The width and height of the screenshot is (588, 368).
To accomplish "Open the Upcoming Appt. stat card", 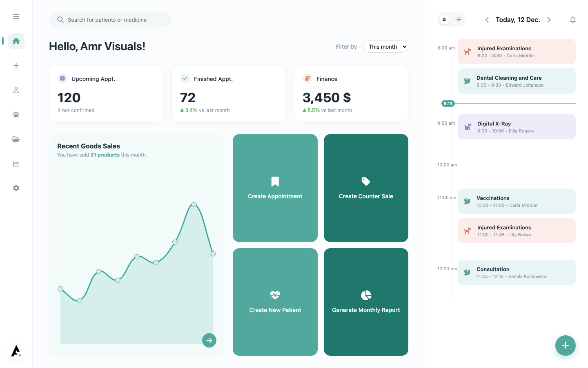I will point(106,93).
